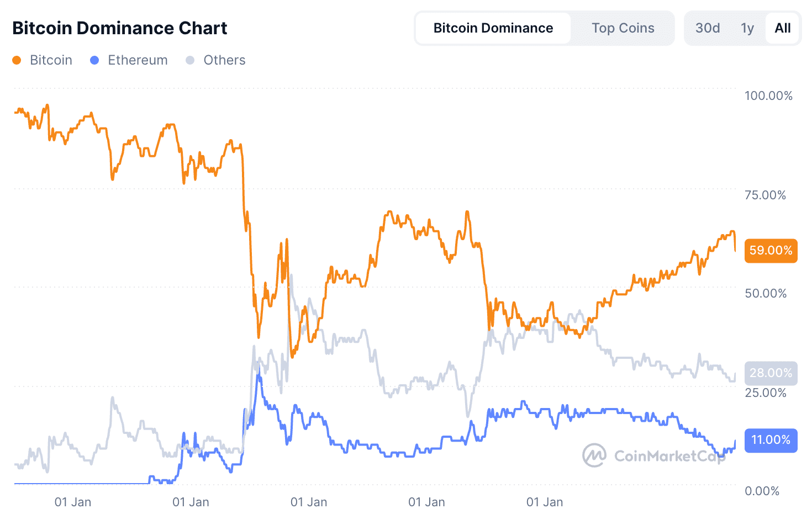Click the first 01 Jan axis label
This screenshot has width=812, height=530.
tap(72, 502)
